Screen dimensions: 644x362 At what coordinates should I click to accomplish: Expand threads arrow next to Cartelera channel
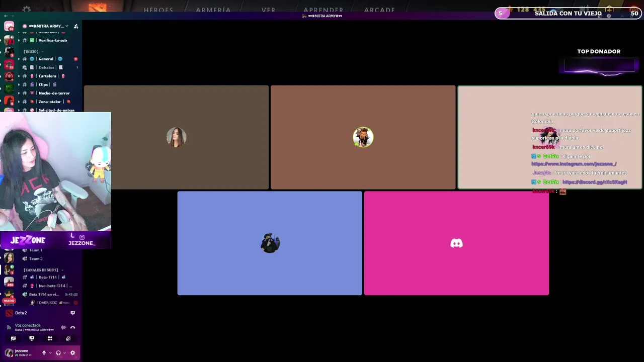tap(19, 76)
